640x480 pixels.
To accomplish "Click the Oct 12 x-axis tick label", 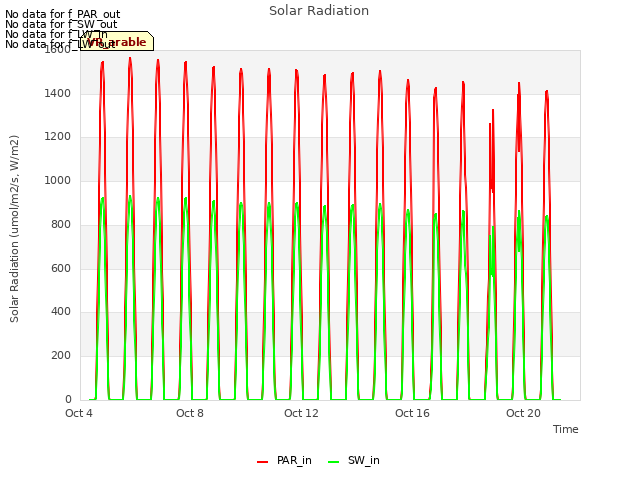I will coord(301,413).
